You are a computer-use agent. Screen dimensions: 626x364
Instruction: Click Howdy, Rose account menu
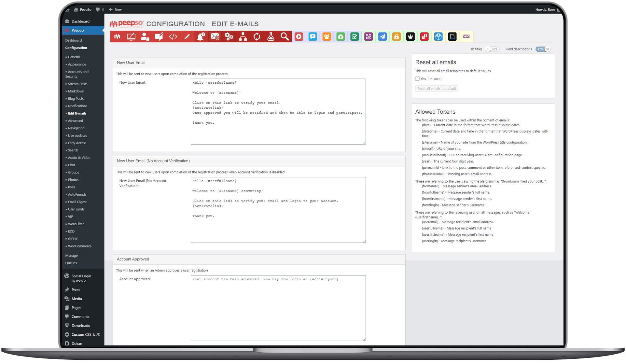click(548, 10)
